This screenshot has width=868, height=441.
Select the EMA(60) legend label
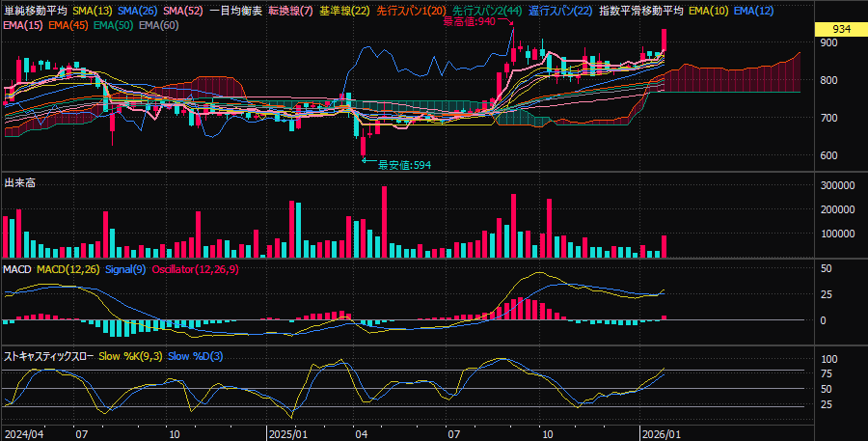158,24
